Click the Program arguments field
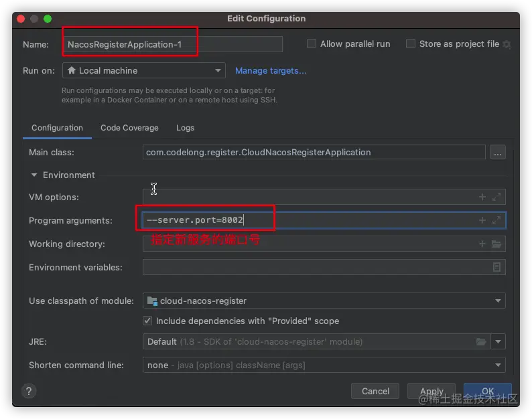Image resolution: width=532 pixels, height=419 pixels. coord(324,220)
